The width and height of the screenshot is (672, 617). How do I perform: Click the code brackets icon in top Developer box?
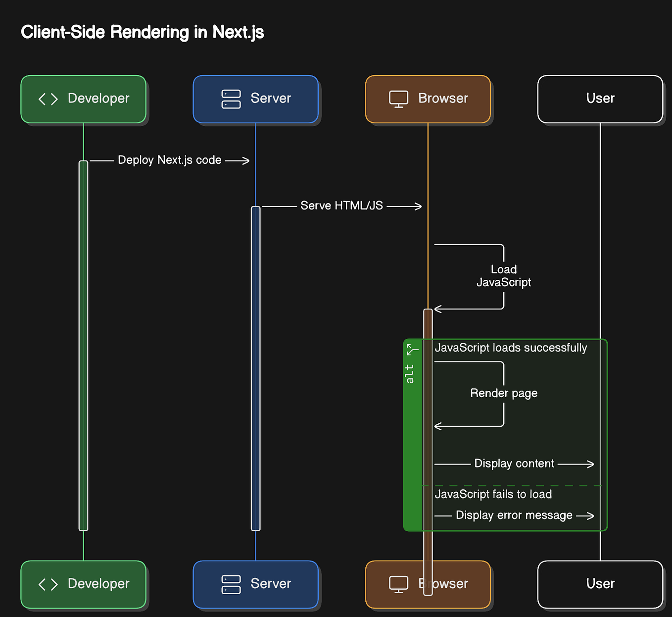[x=48, y=99]
